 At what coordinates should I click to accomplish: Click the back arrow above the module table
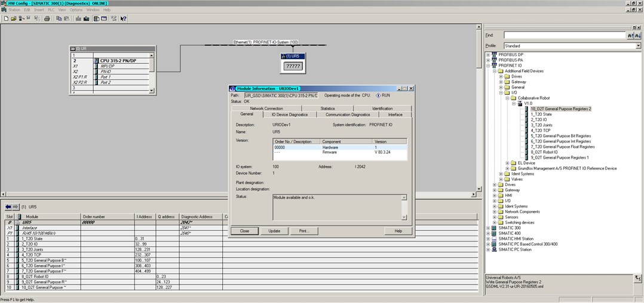pyautogui.click(x=9, y=206)
